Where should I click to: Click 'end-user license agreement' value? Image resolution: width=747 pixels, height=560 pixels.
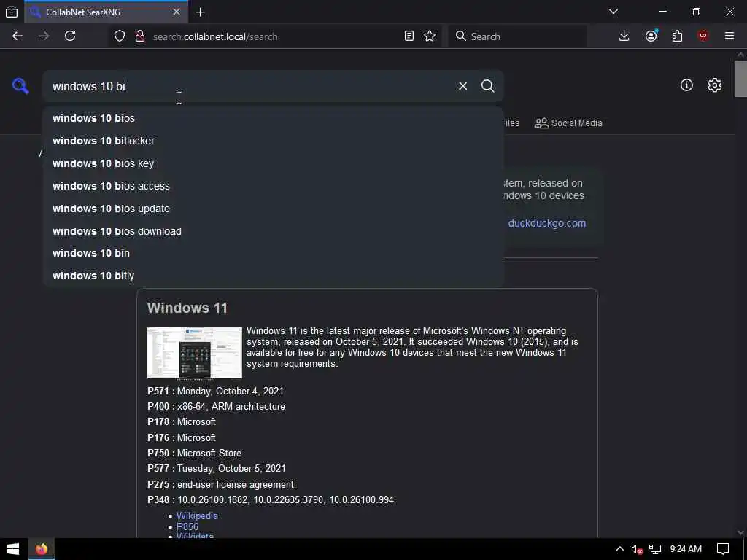tap(236, 484)
